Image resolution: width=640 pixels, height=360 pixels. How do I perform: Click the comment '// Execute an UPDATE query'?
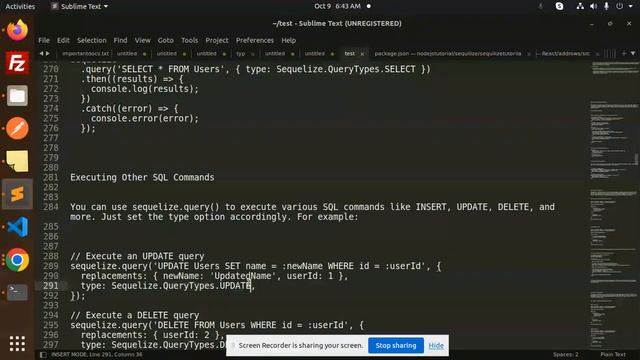point(137,256)
